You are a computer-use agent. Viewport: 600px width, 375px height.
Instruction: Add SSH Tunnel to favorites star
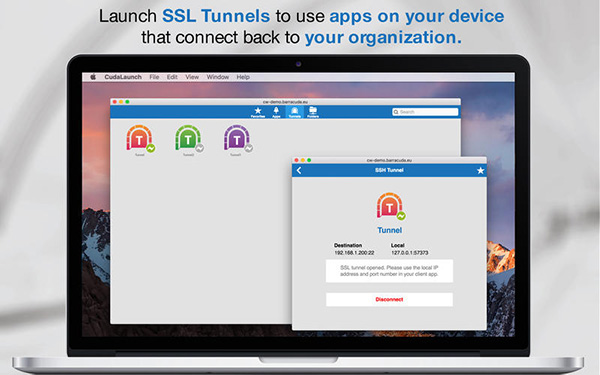(480, 171)
